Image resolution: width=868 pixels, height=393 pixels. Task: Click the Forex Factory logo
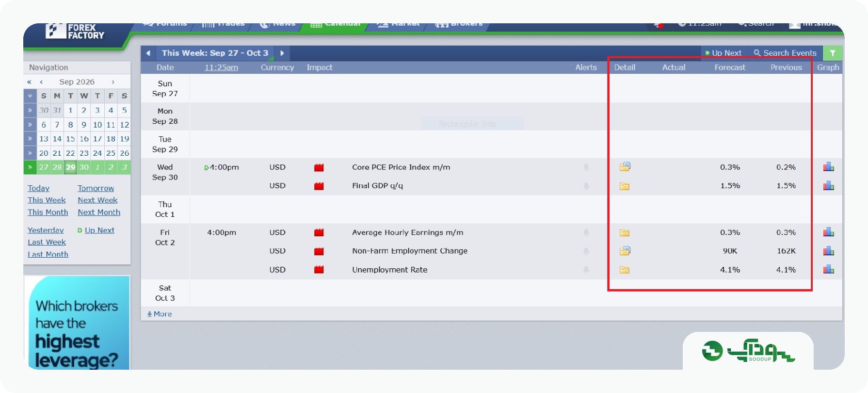click(x=75, y=31)
